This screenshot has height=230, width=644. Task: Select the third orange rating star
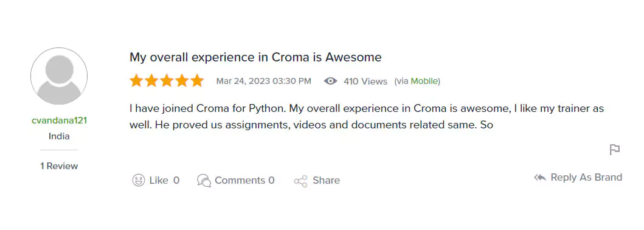[167, 80]
